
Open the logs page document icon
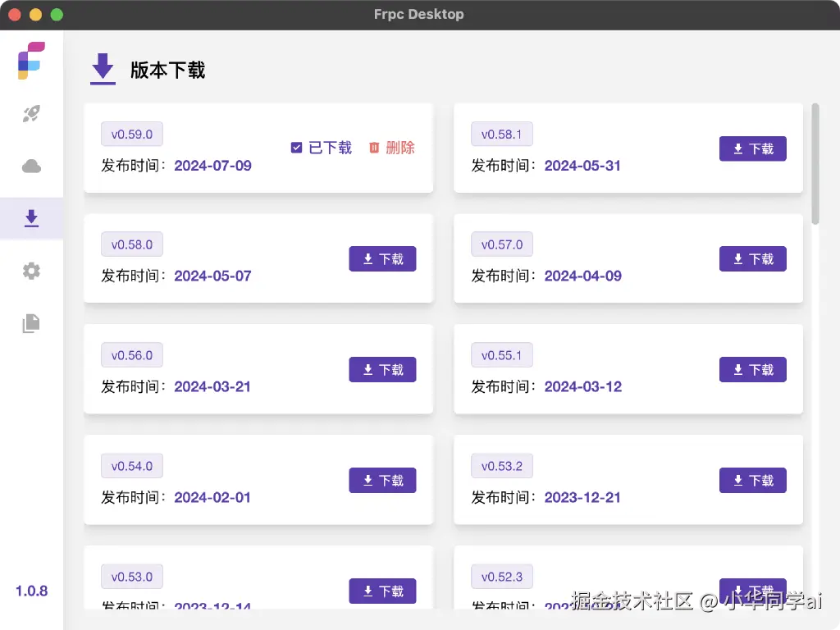[31, 323]
